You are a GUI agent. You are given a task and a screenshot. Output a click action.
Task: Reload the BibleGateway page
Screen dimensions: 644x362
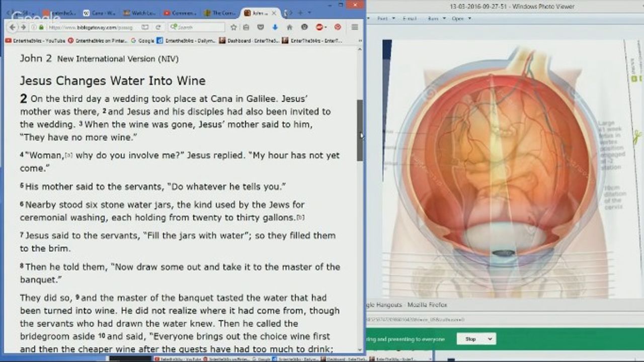pyautogui.click(x=158, y=27)
